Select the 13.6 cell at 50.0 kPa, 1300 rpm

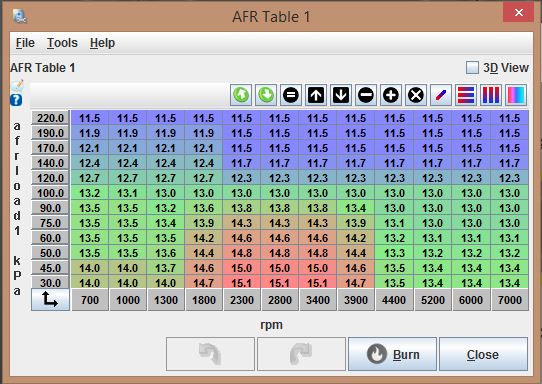(166, 253)
